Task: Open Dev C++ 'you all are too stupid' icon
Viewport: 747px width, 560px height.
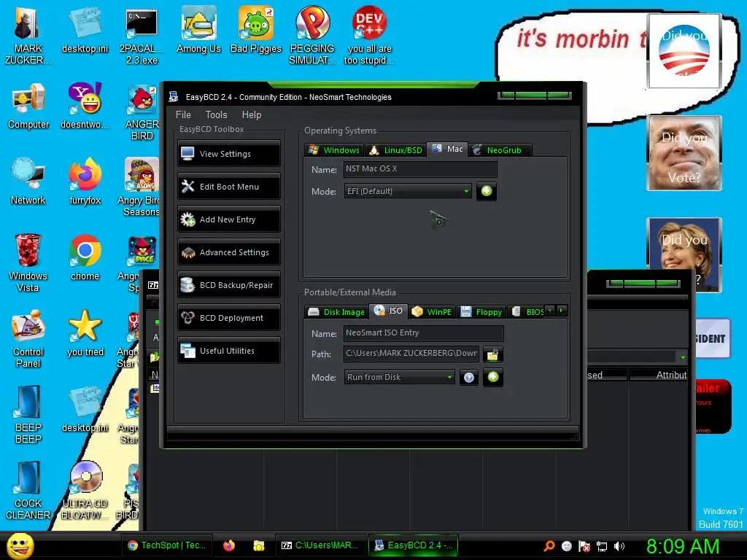Action: (368, 35)
